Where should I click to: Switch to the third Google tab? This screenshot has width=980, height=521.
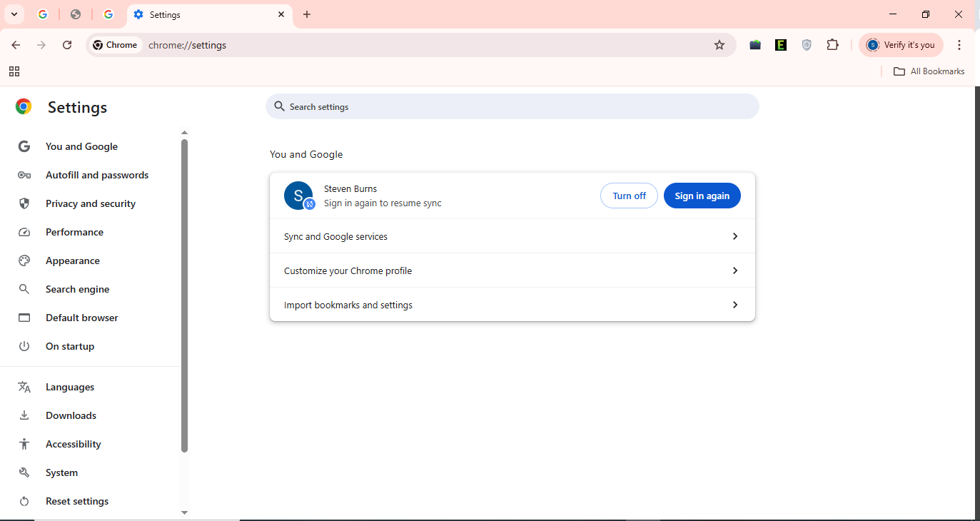(x=108, y=14)
